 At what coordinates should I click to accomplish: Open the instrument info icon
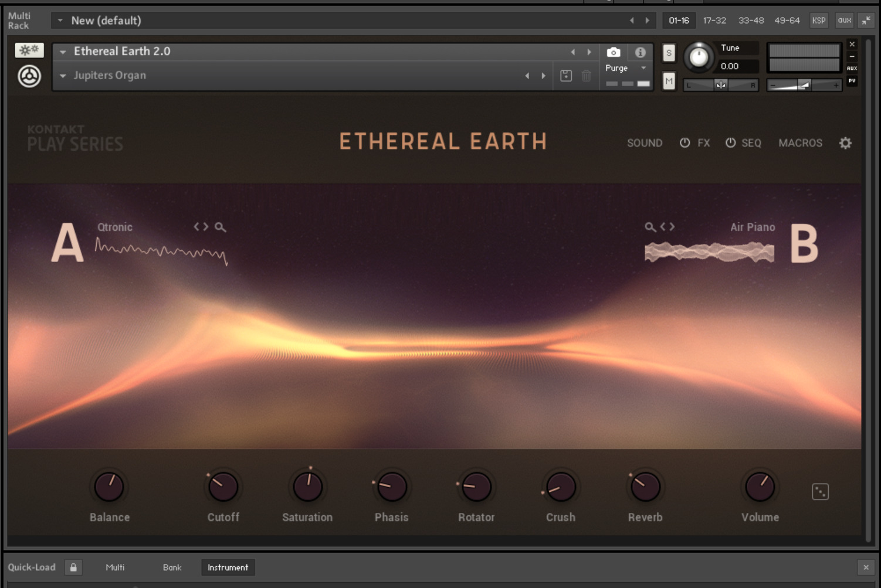pyautogui.click(x=641, y=52)
